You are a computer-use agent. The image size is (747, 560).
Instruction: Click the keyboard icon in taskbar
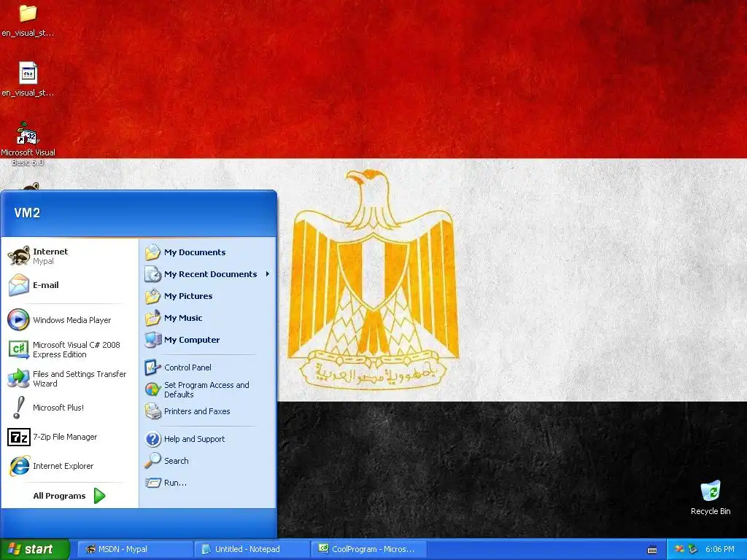(652, 550)
